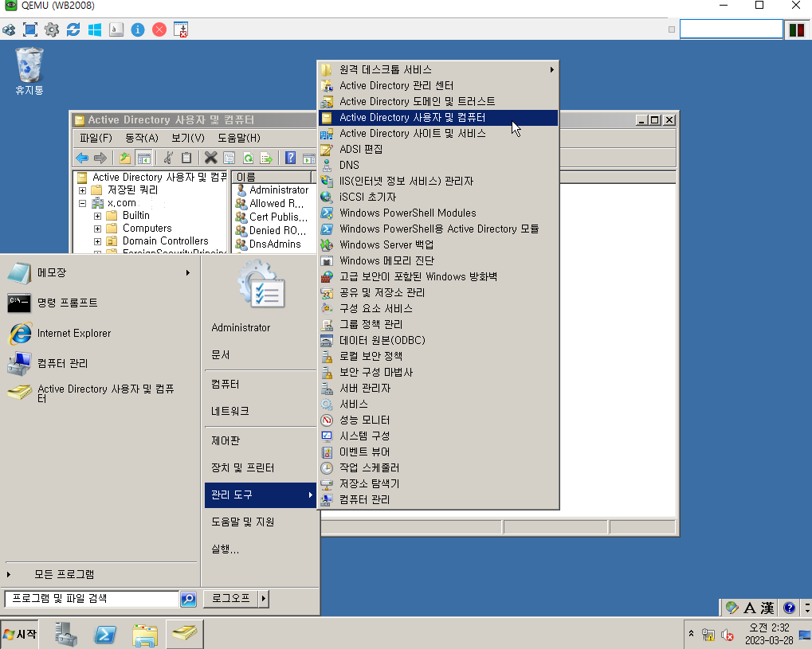Open ADSI 편집 from admin tools menu
The height and width of the screenshot is (649, 812).
438,149
